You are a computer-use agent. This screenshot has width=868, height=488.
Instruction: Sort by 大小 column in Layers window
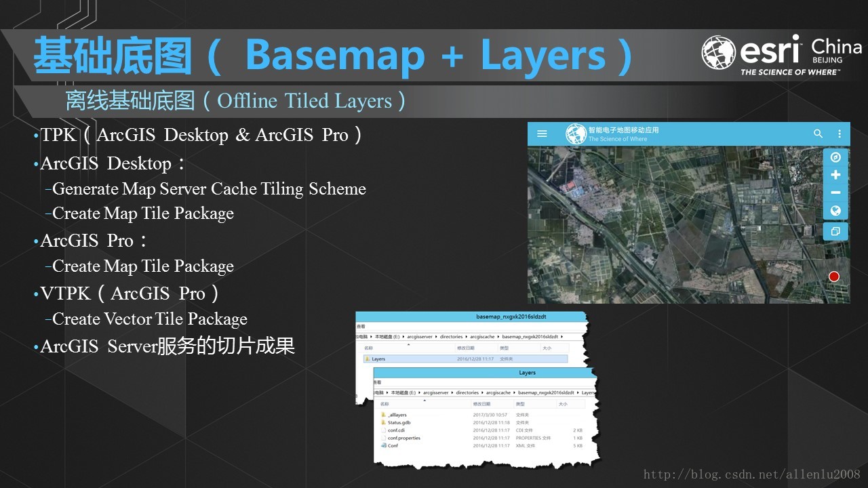coord(563,404)
